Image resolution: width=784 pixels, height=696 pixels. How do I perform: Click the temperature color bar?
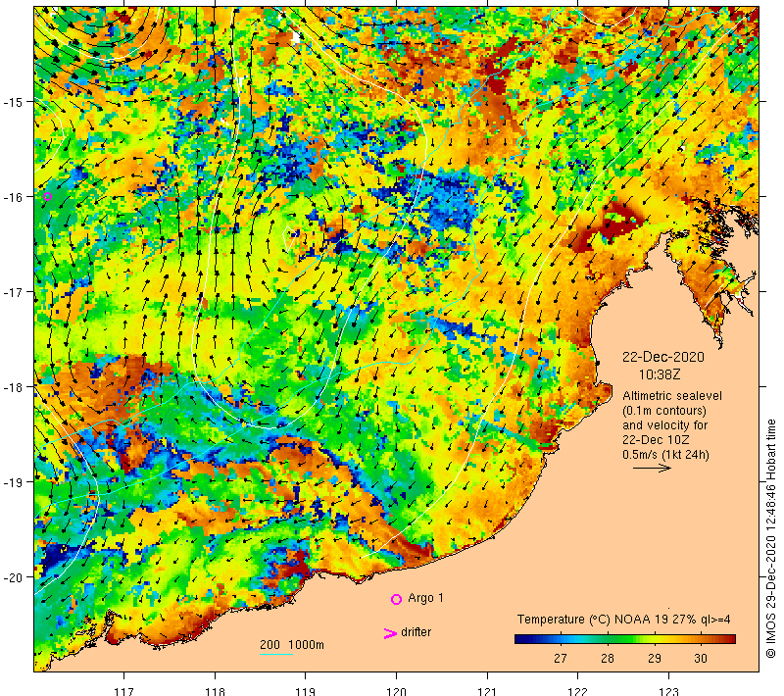point(625,639)
